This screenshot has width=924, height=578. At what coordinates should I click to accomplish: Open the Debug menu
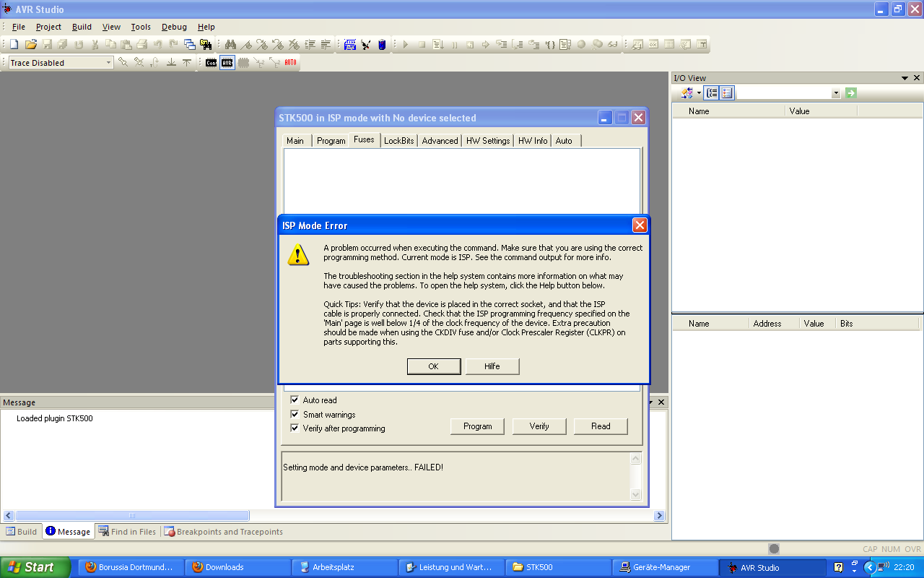pos(174,27)
